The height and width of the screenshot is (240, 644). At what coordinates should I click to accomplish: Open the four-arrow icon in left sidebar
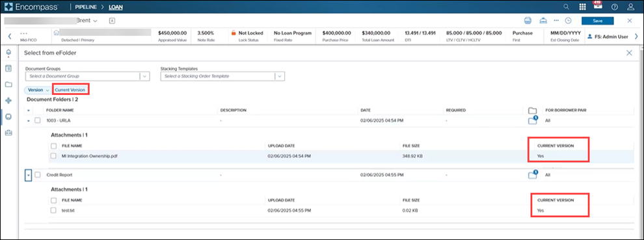click(x=8, y=101)
